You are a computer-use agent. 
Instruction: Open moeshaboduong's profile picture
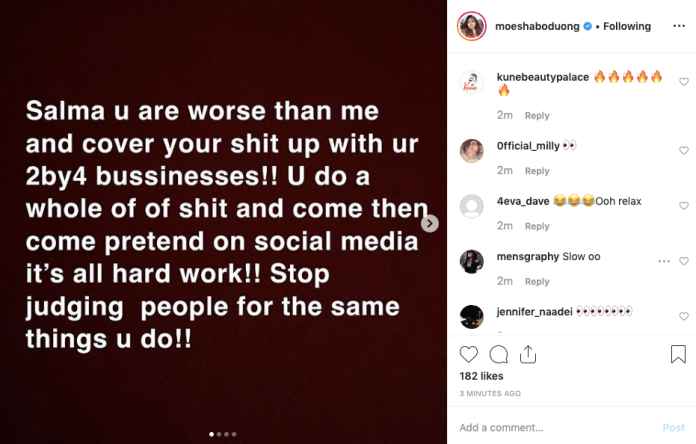471,26
